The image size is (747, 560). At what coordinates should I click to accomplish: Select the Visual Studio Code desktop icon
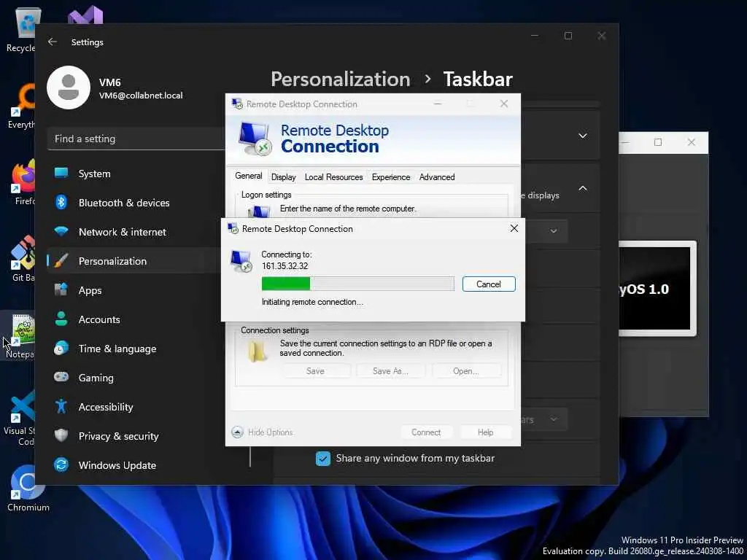click(x=19, y=418)
